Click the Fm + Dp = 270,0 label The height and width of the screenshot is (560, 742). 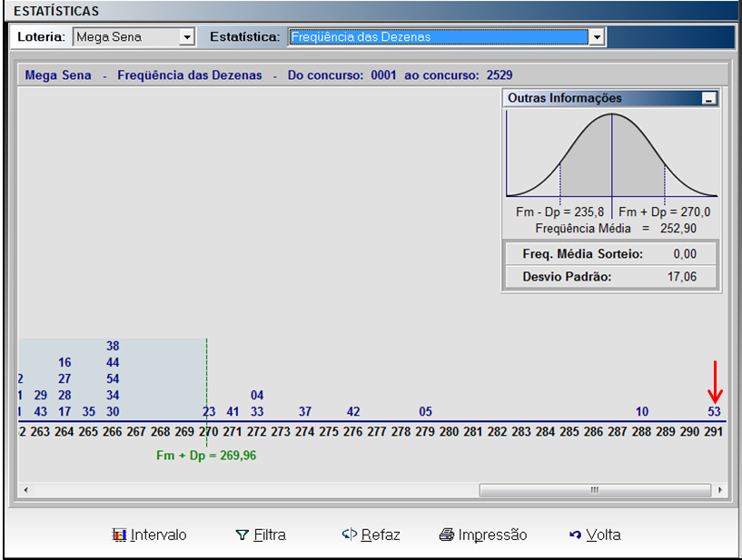[665, 211]
